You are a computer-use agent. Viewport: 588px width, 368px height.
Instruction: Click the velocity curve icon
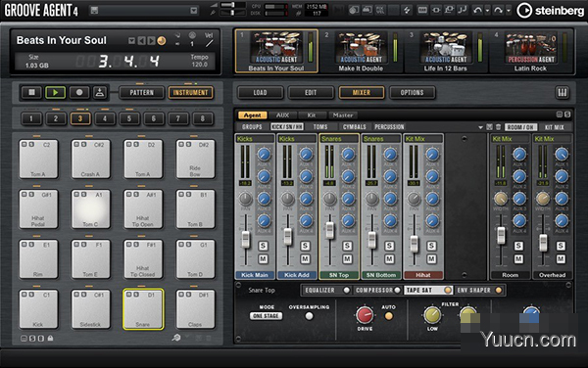[x=209, y=43]
